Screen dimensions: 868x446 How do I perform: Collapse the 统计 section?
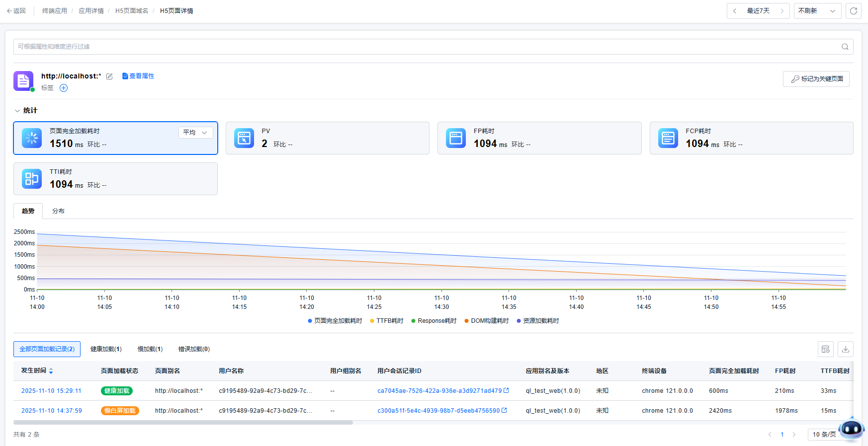(17, 111)
